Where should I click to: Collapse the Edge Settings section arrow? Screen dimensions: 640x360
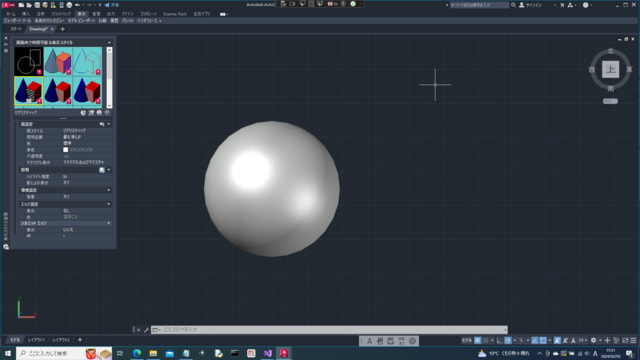(109, 204)
